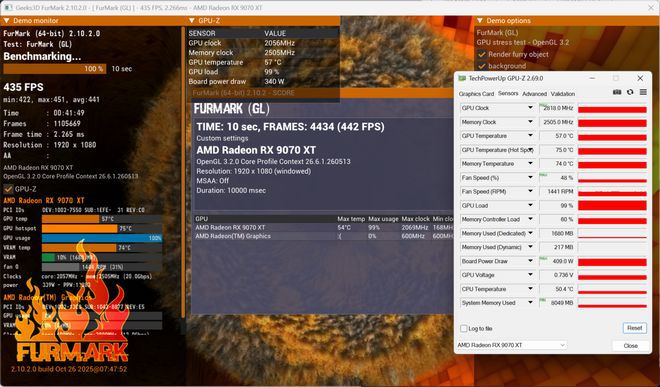
Task: Open the AMD Radeon RX 9070 XT device selector
Action: click(x=511, y=345)
